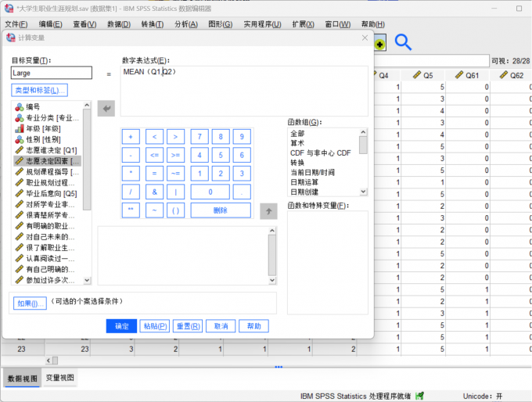Screen dimensions: 532x402
Task: Click the Q61 column header
Action: pos(467,75)
